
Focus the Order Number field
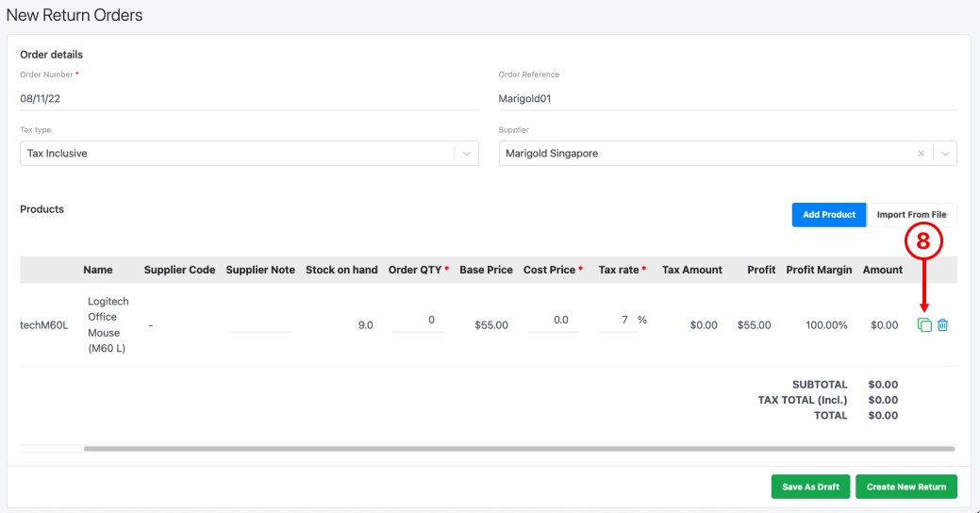(249, 99)
